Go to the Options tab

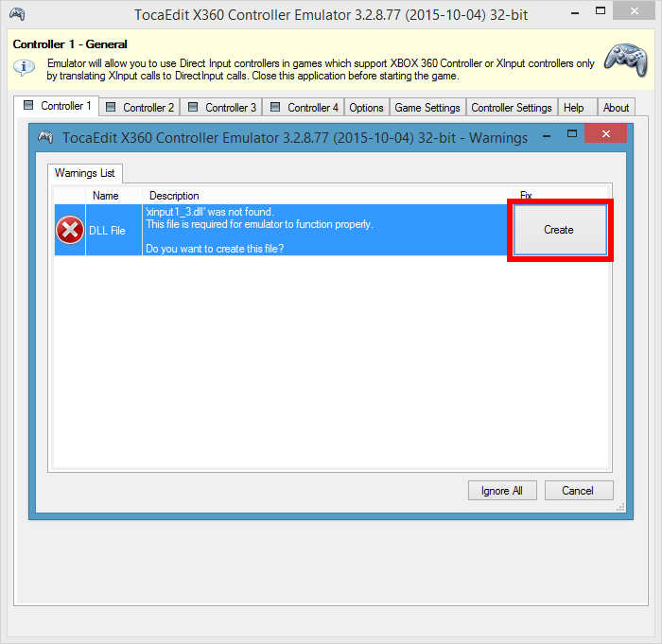point(367,107)
